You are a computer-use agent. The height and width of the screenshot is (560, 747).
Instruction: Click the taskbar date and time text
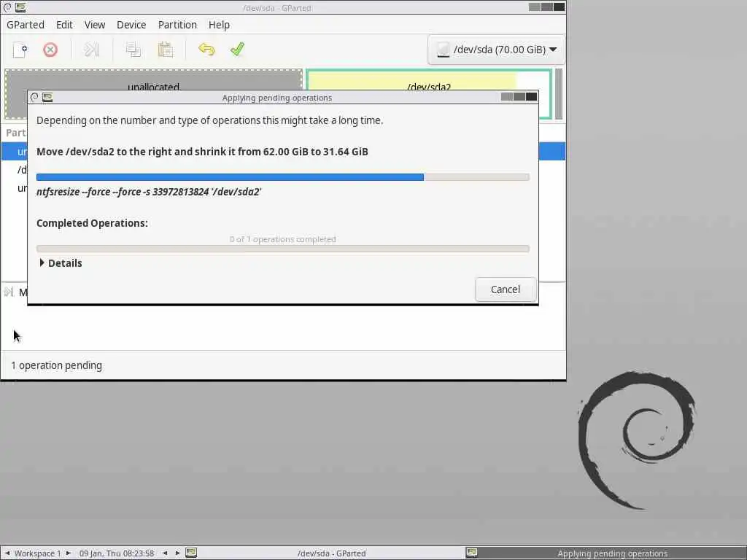(117, 553)
